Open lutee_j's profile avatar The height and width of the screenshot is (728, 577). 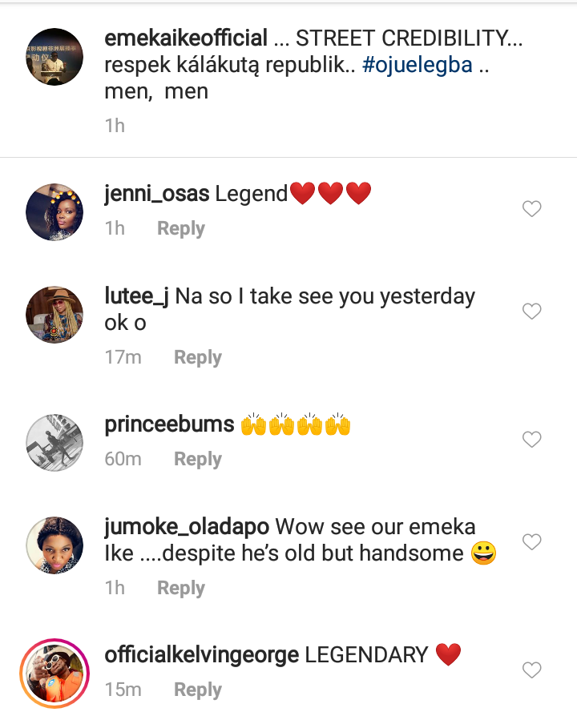coord(54,315)
